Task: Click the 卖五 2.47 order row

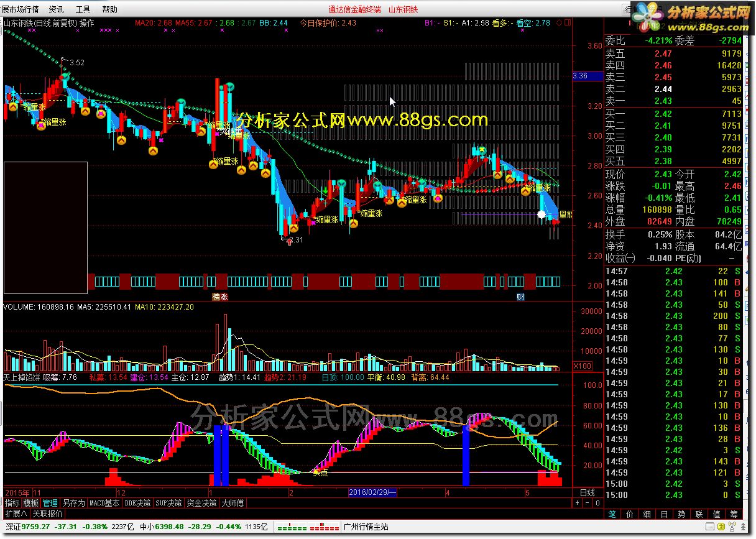Action: tap(673, 54)
